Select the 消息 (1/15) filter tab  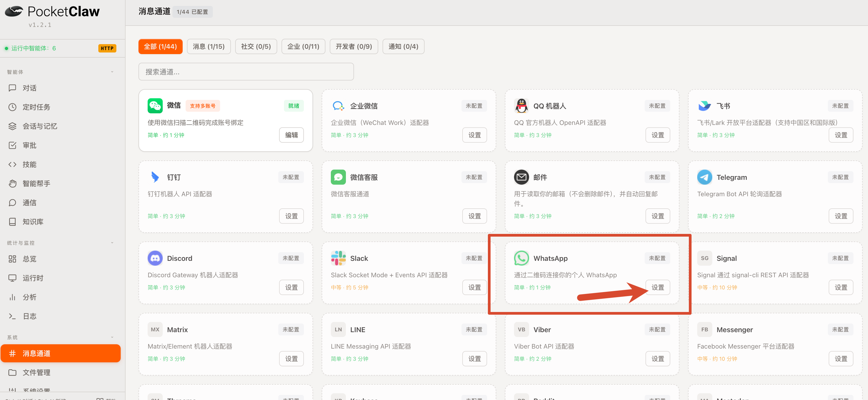click(209, 47)
